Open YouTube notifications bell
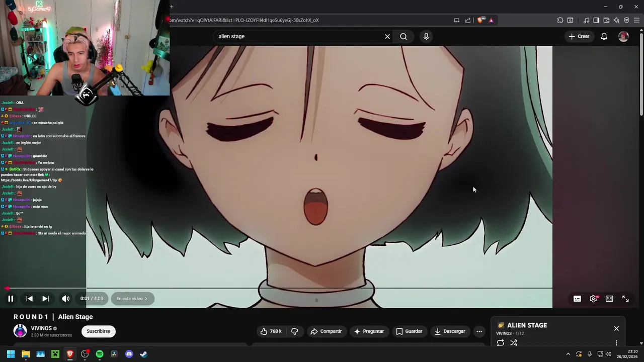 pyautogui.click(x=604, y=36)
